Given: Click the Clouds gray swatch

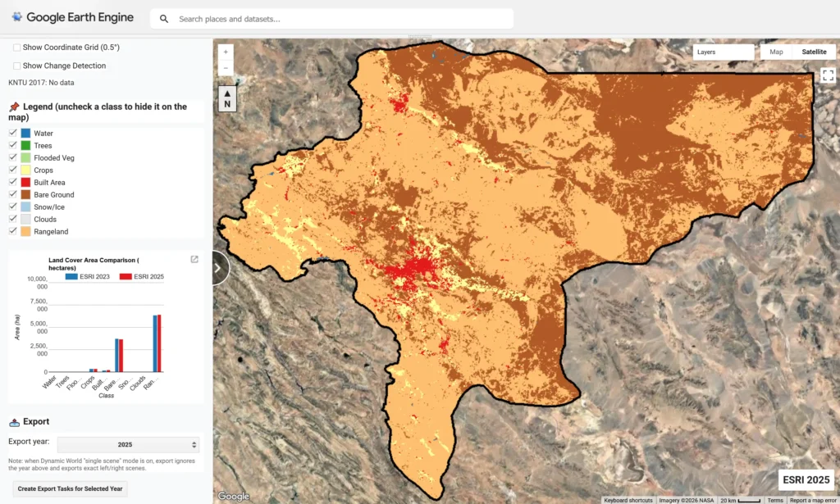Looking at the screenshot, I should pyautogui.click(x=25, y=220).
